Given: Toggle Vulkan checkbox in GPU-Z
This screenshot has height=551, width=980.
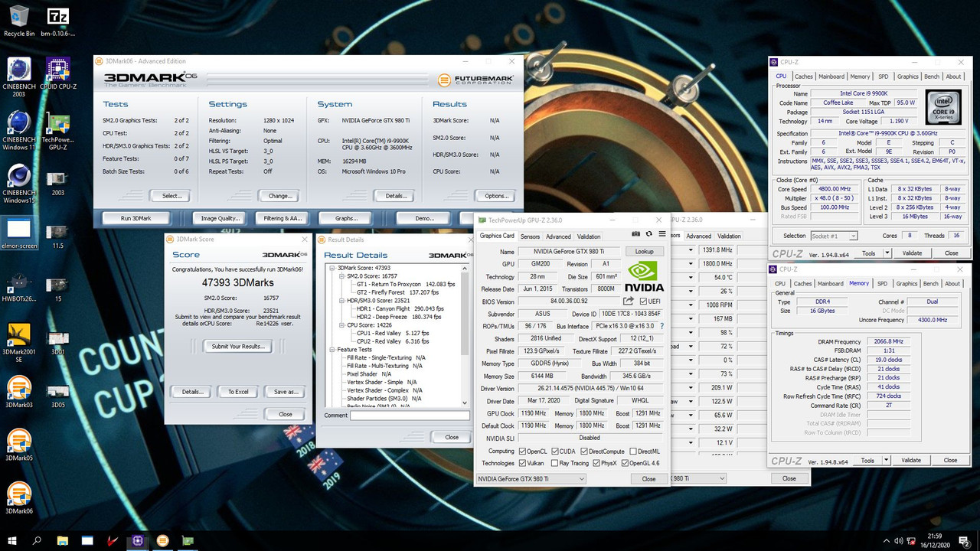Looking at the screenshot, I should tap(522, 463).
